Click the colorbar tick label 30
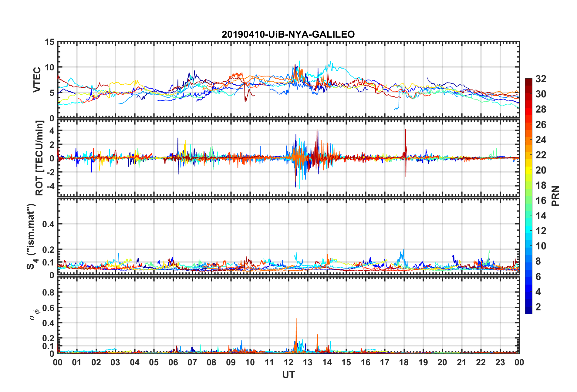 coord(541,94)
